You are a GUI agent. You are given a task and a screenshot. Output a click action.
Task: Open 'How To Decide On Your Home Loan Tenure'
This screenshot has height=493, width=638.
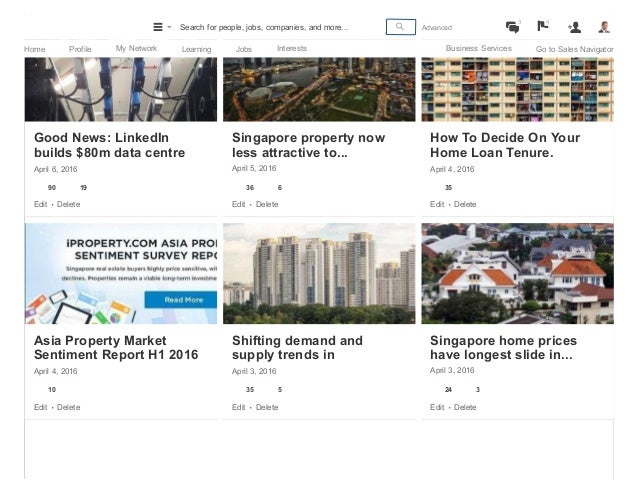coord(505,145)
